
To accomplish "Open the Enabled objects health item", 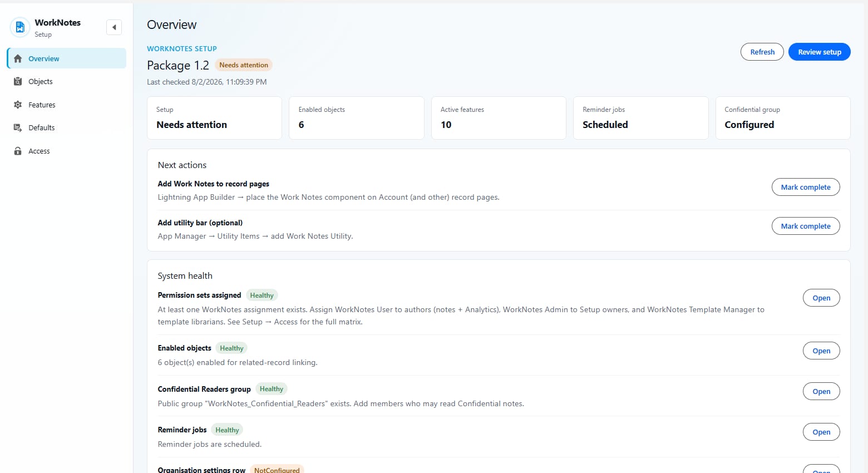I will tap(821, 351).
